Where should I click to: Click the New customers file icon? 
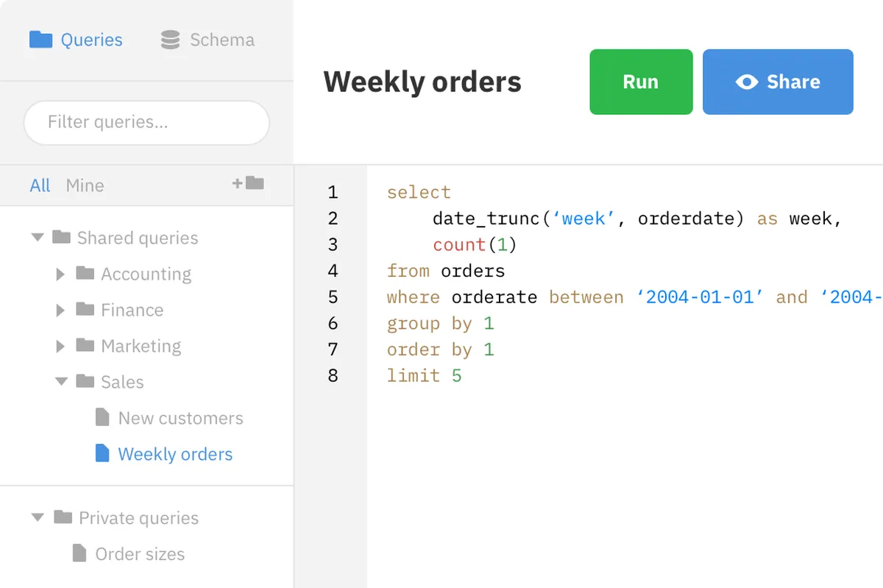(x=102, y=417)
